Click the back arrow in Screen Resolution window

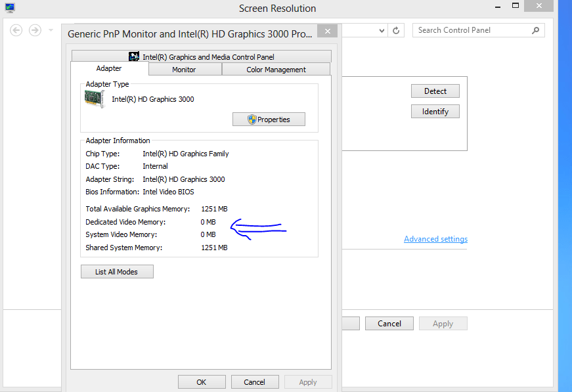pos(16,30)
